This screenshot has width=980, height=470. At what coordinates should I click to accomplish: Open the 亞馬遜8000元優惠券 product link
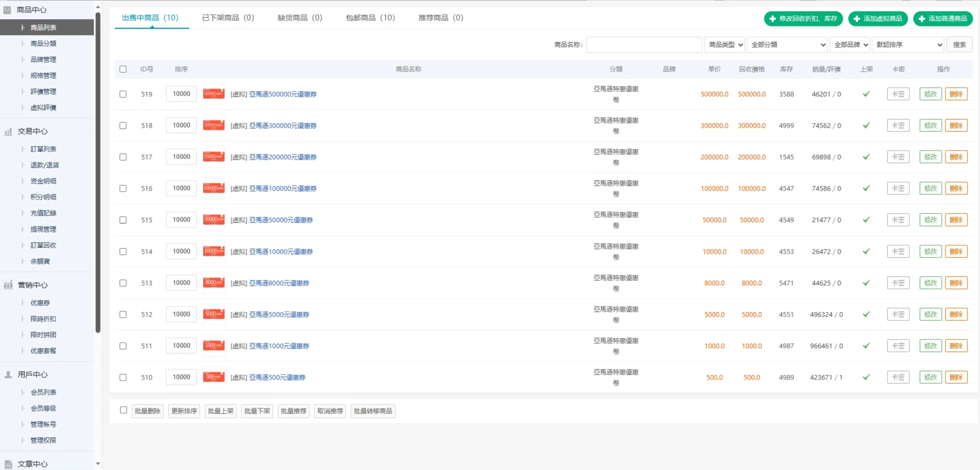[x=279, y=283]
